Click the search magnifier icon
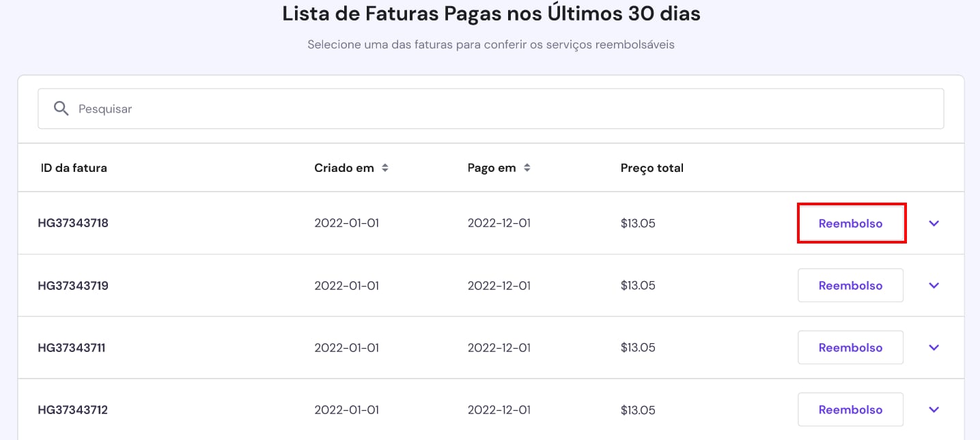This screenshot has width=980, height=440. (x=61, y=108)
